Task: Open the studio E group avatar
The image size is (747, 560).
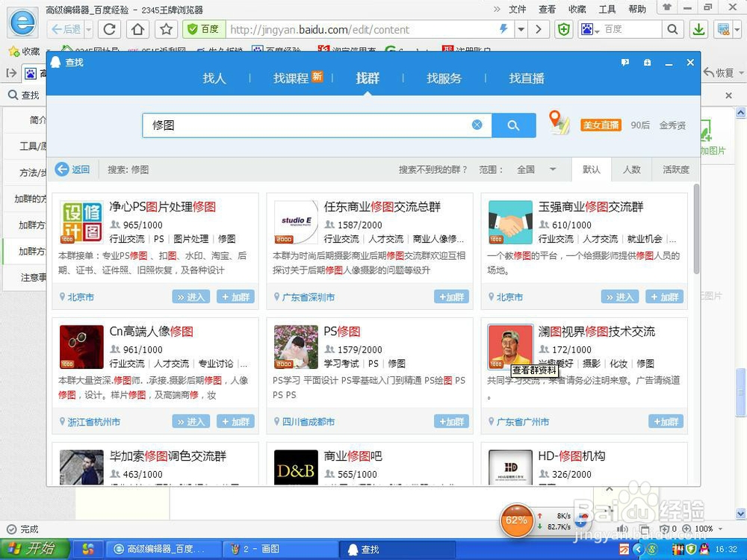Action: (296, 222)
